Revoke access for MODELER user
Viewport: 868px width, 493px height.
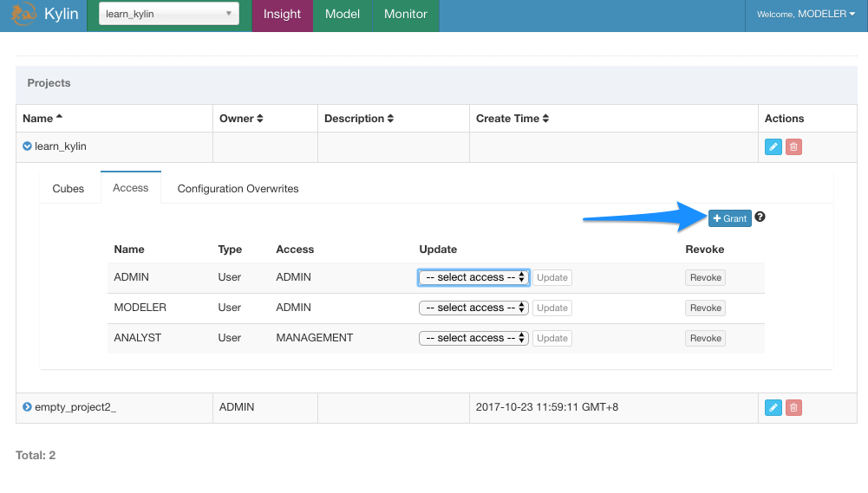tap(705, 308)
